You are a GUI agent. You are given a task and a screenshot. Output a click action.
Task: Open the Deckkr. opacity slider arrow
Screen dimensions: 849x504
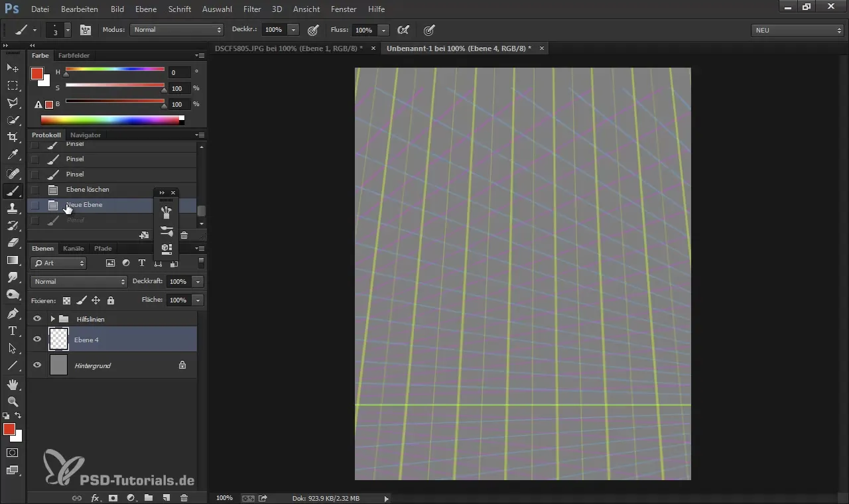(x=293, y=30)
